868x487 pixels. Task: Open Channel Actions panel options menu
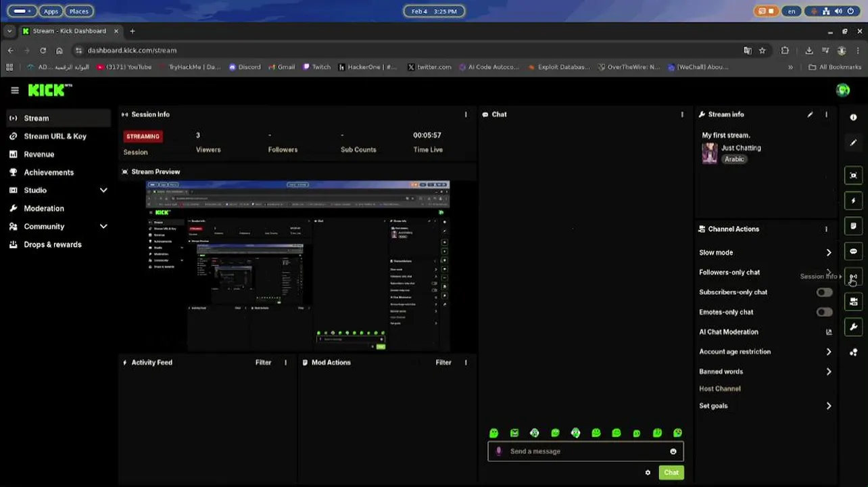[x=826, y=229]
